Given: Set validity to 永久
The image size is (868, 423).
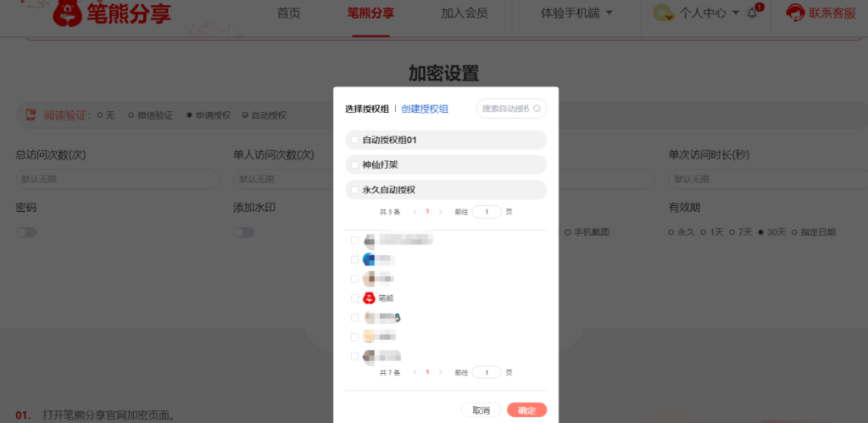Looking at the screenshot, I should [682, 232].
